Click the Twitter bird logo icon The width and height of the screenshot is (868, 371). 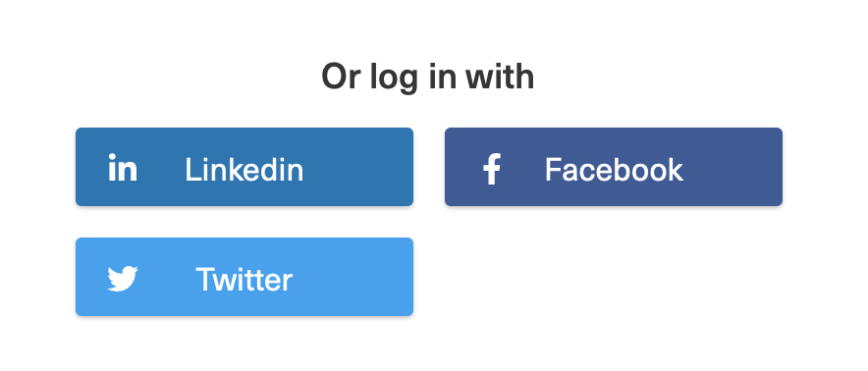pyautogui.click(x=123, y=279)
